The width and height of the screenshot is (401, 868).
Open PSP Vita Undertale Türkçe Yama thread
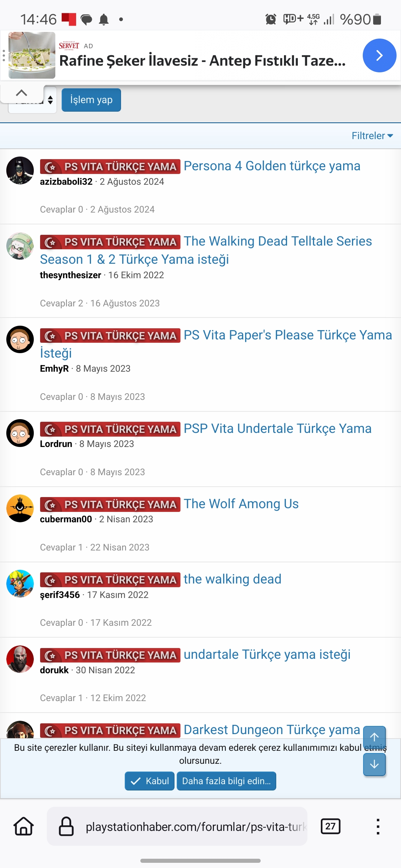click(278, 428)
